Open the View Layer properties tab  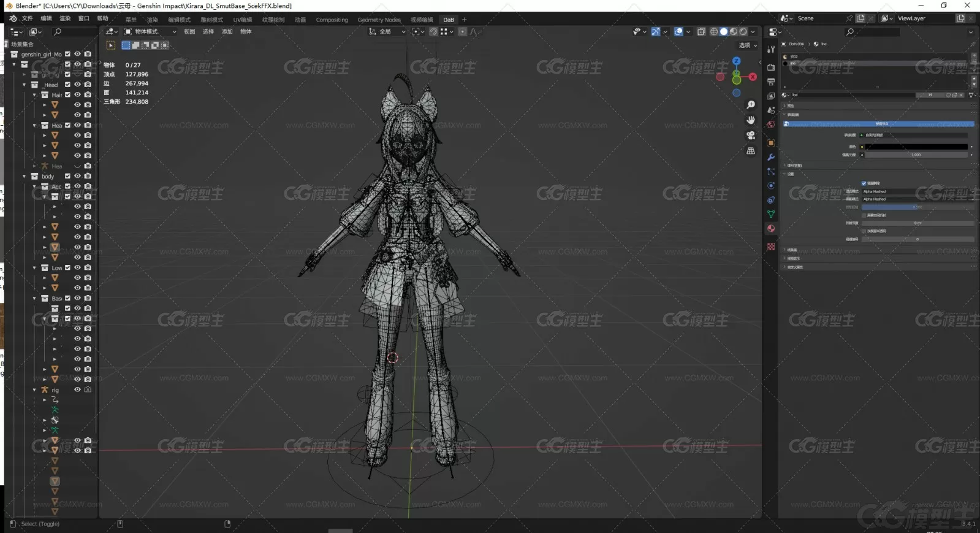771,96
